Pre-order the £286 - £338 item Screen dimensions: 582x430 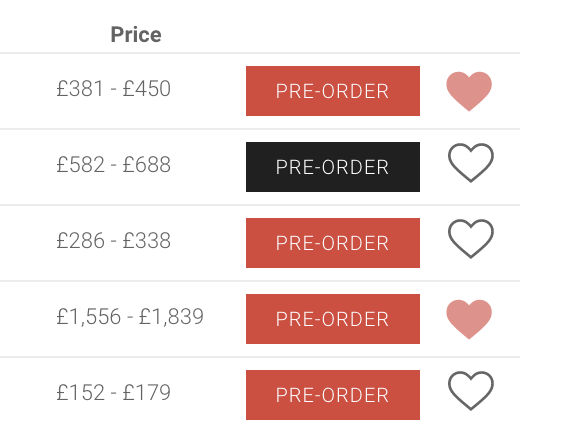click(x=333, y=243)
